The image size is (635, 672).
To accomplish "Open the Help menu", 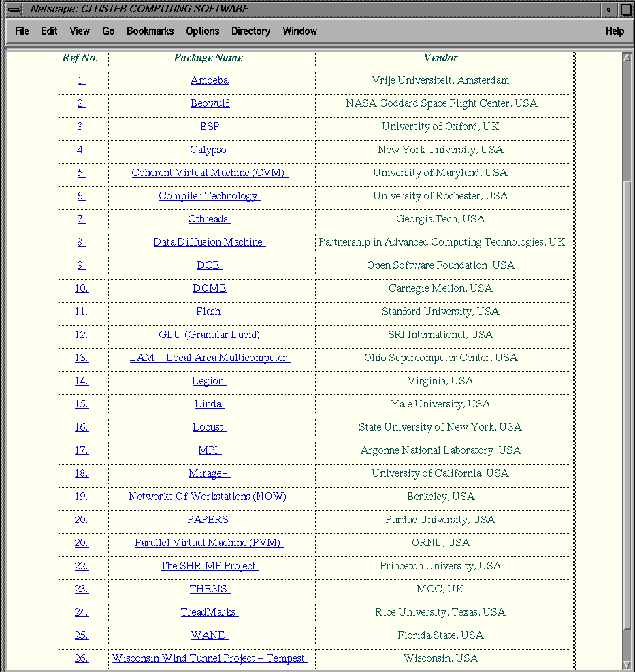I will pyautogui.click(x=615, y=31).
